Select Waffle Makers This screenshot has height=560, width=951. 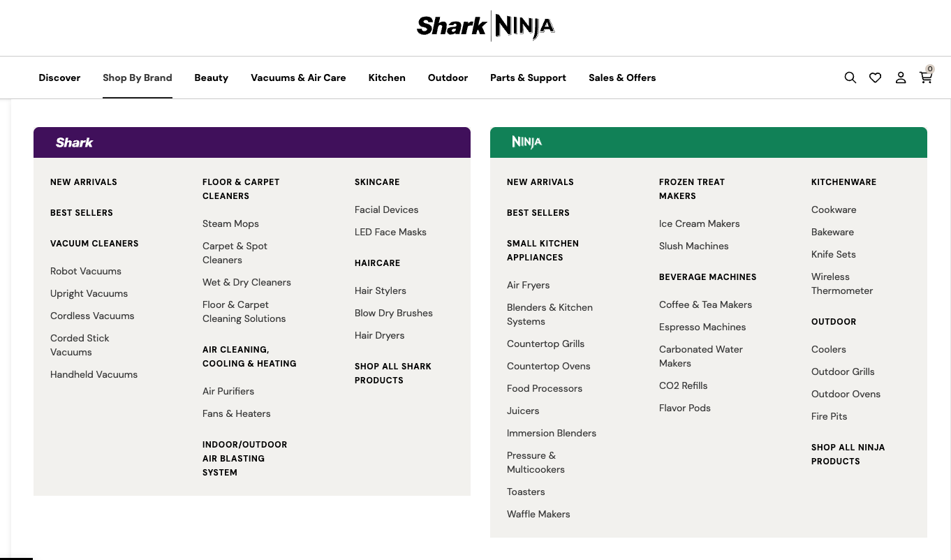(x=538, y=514)
